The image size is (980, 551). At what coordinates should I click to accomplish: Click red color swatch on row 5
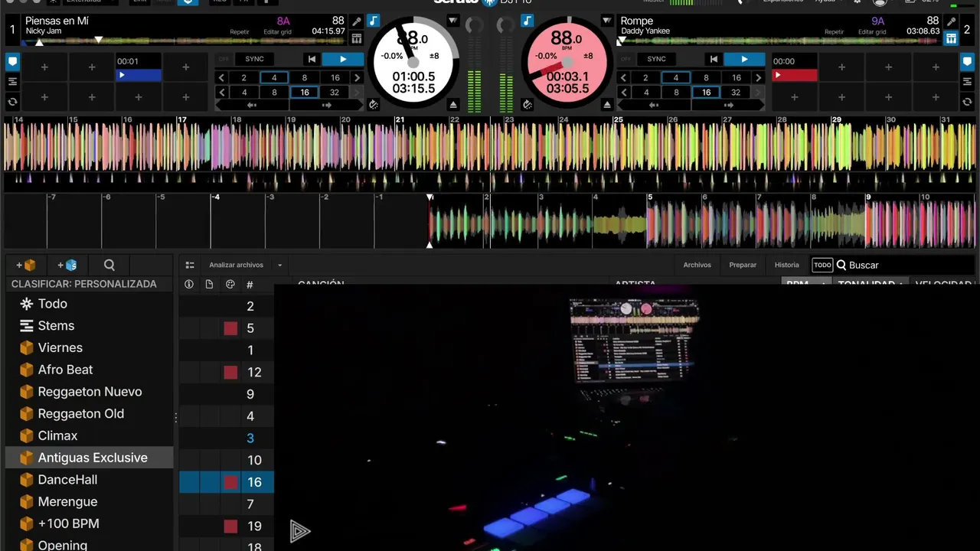[230, 328]
